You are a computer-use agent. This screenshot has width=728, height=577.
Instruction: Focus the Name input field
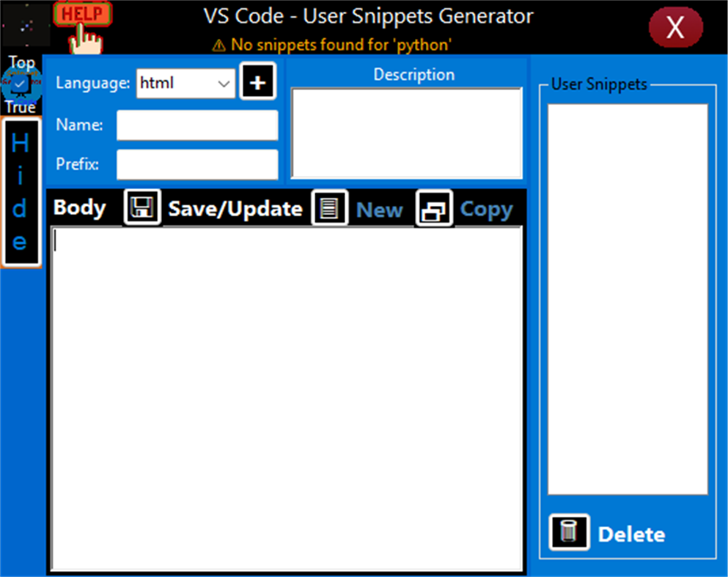197,125
